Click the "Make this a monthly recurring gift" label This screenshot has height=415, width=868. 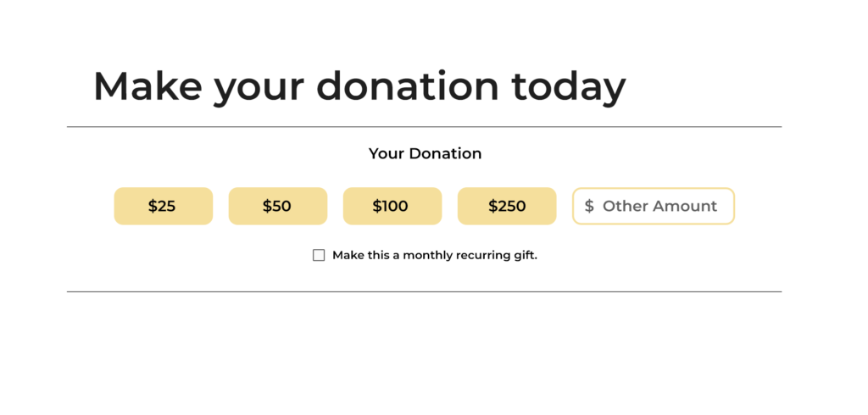click(x=435, y=255)
